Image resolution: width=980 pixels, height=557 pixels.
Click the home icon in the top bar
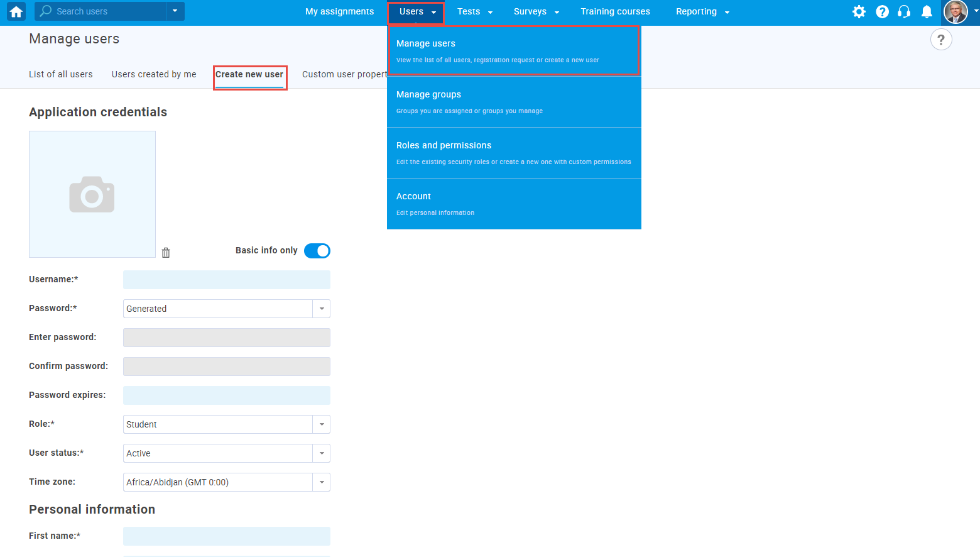click(x=16, y=11)
